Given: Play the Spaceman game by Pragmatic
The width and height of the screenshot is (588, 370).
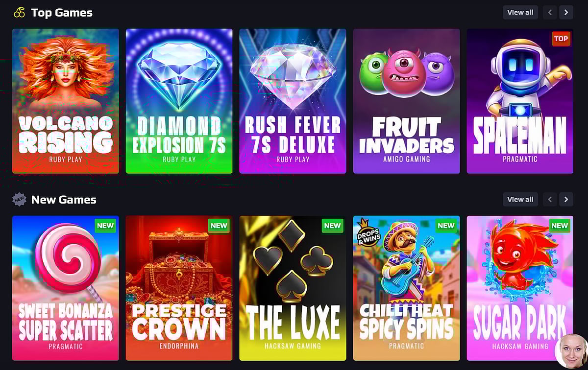Looking at the screenshot, I should point(520,101).
